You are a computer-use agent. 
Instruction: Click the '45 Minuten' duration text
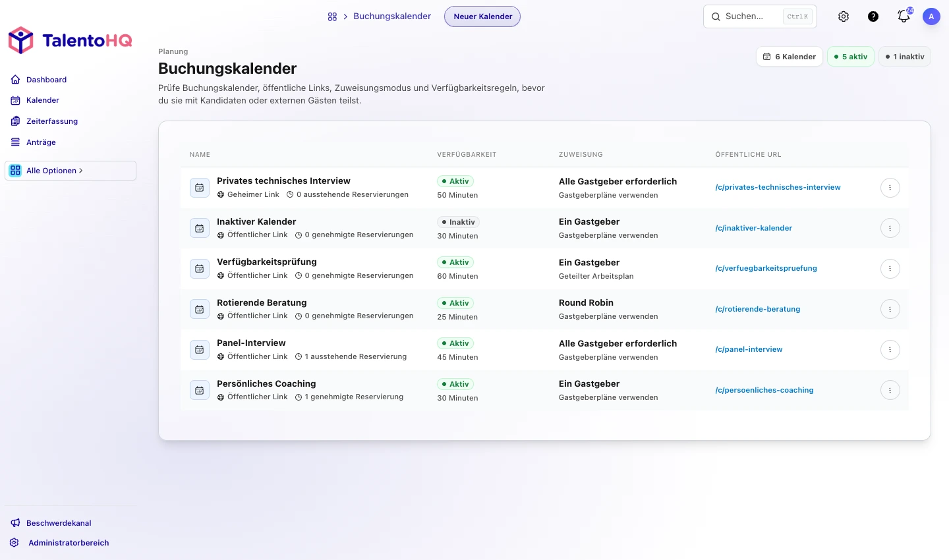pos(457,358)
